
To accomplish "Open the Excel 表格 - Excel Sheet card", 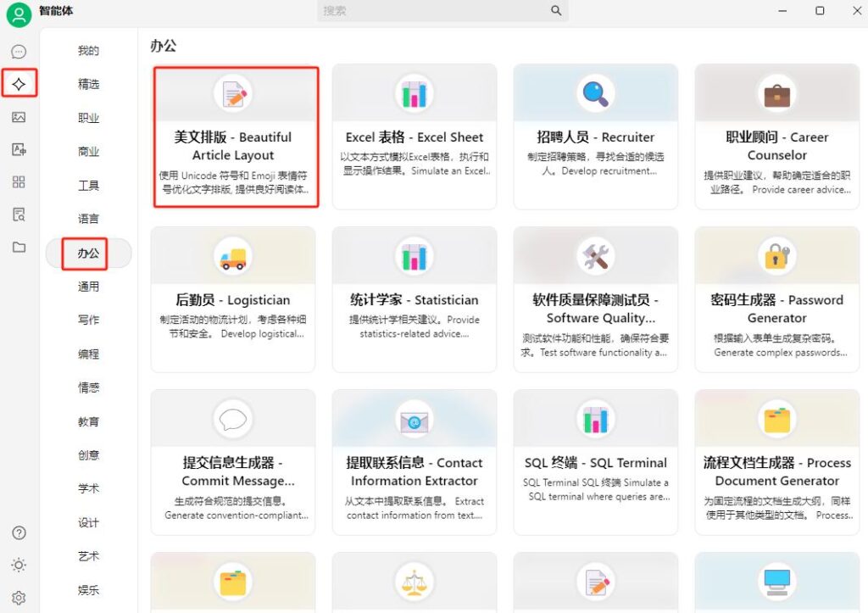I will [x=415, y=137].
